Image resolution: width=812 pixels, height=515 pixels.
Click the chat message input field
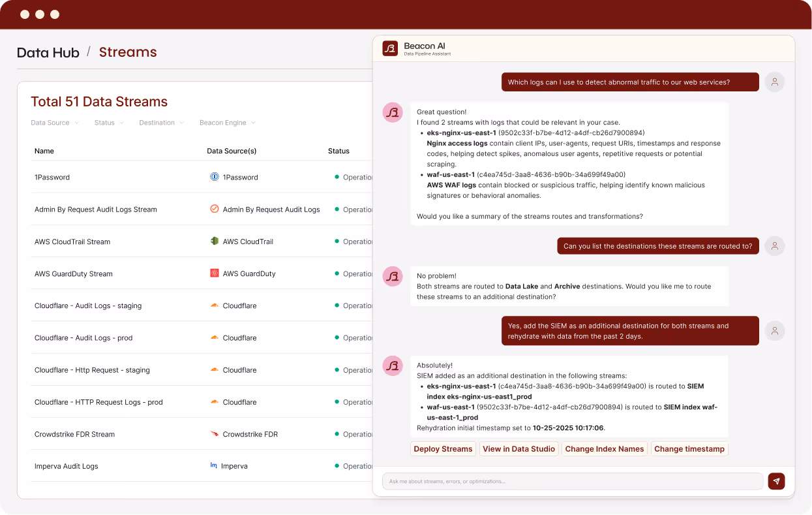click(x=572, y=481)
